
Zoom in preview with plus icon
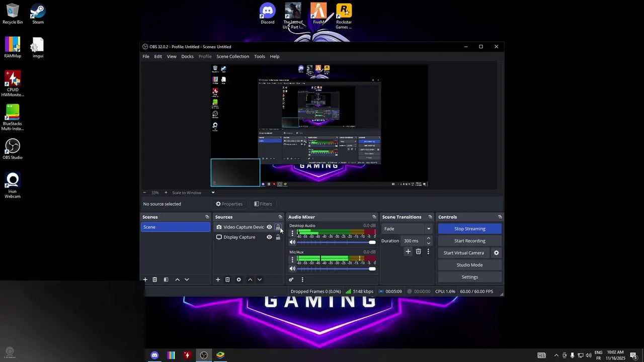166,193
